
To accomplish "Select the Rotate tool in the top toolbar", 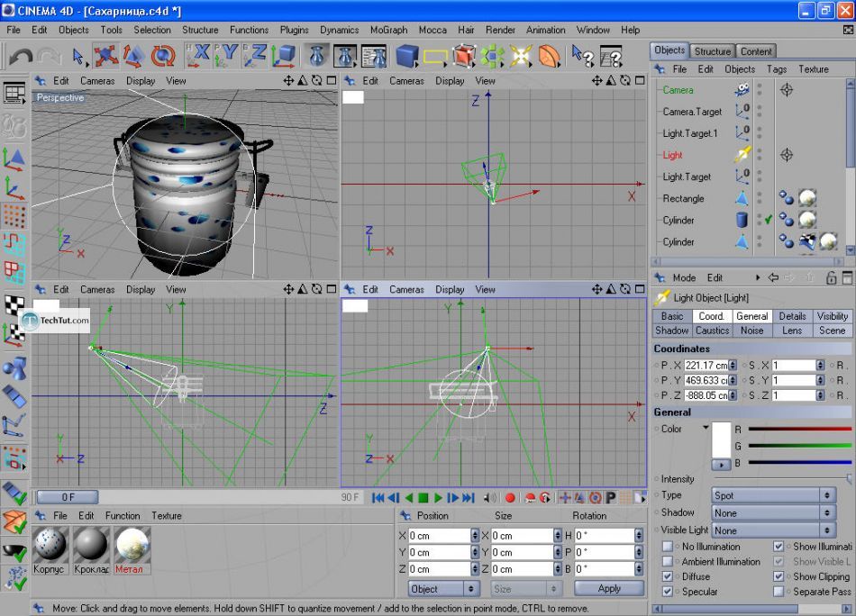I will point(163,57).
